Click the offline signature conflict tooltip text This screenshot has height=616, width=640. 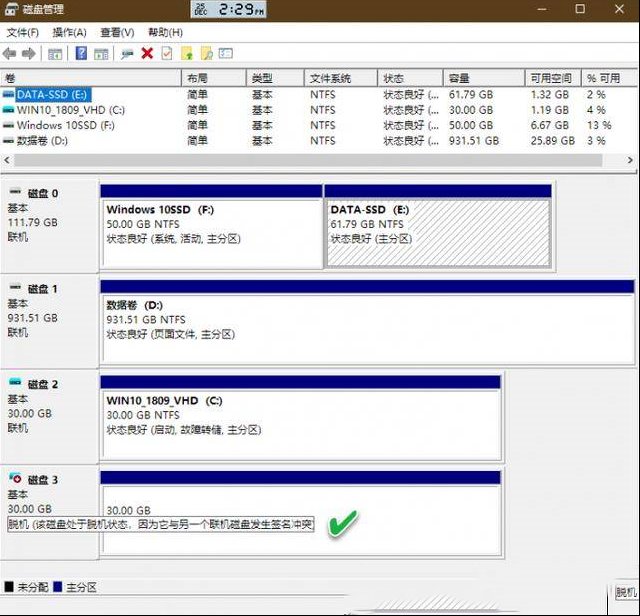[x=161, y=524]
